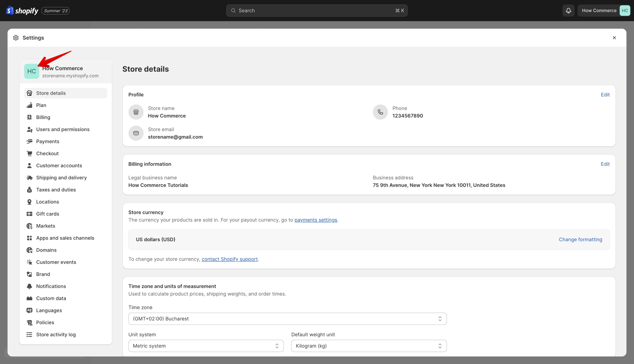Click the Users and permissions icon
The height and width of the screenshot is (364, 634).
[x=29, y=129]
